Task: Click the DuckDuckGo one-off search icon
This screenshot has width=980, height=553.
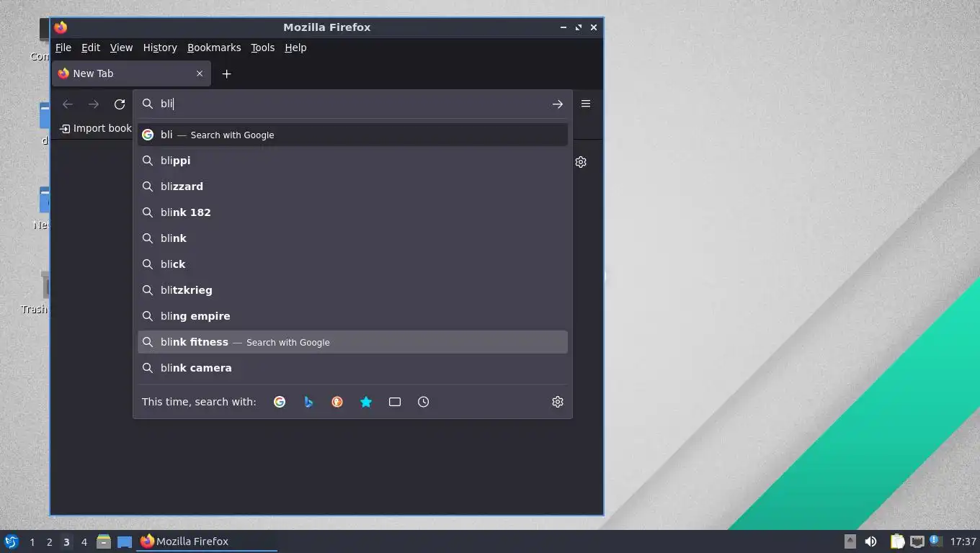Action: click(337, 402)
